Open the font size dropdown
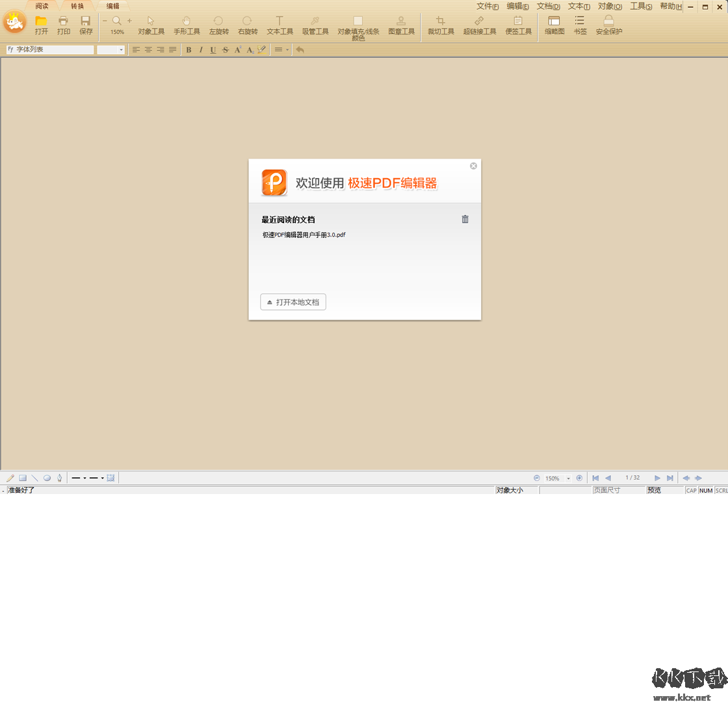 pos(121,49)
